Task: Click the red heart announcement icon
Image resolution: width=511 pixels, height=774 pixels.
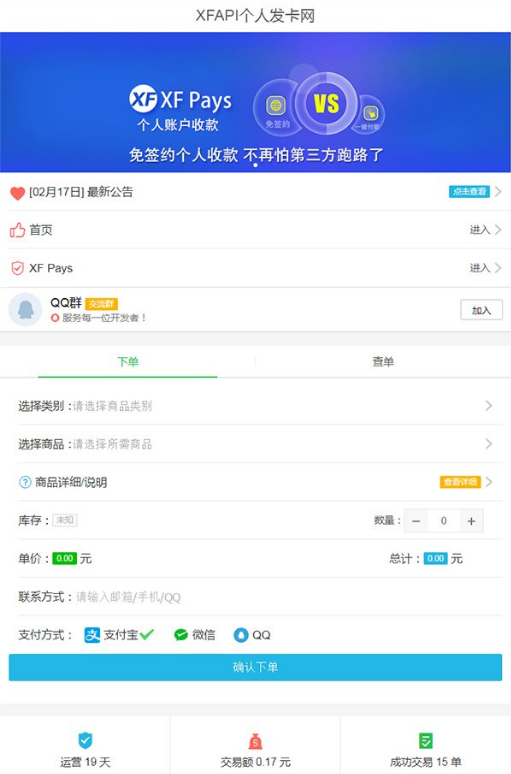Action: 17,193
